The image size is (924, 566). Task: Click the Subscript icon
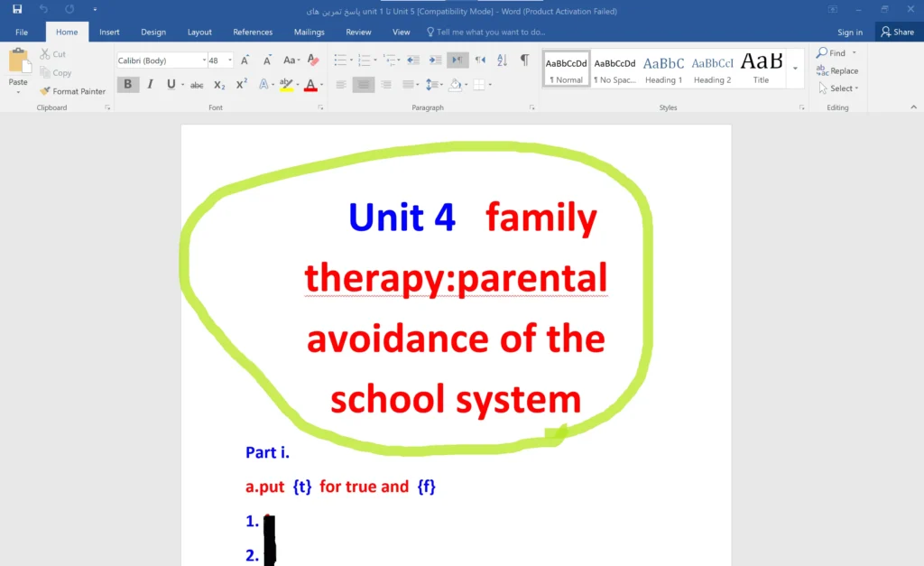click(x=219, y=84)
